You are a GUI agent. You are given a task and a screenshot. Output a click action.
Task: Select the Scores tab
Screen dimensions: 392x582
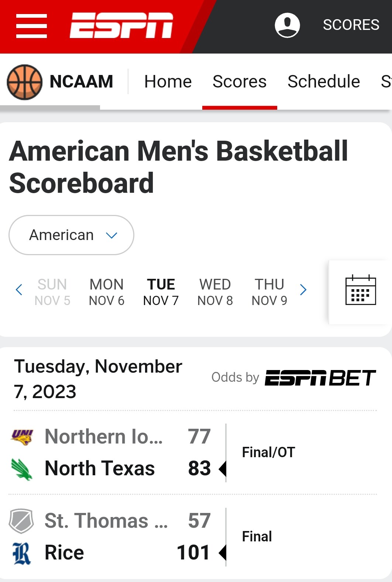point(240,82)
